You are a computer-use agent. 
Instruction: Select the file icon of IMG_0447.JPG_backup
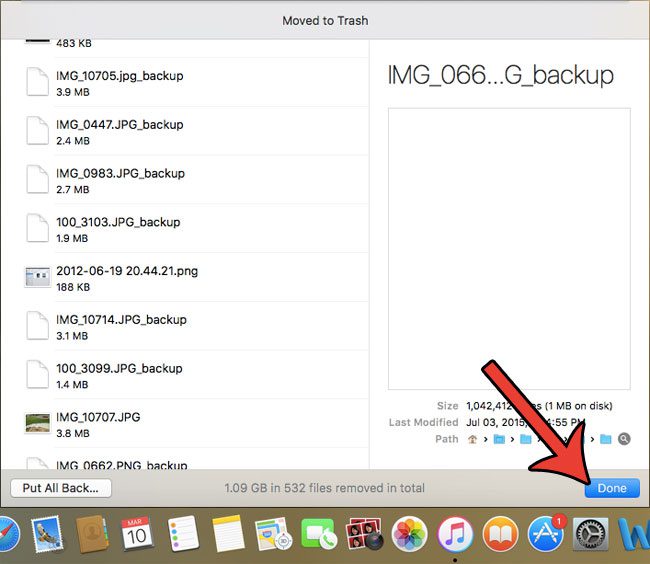[37, 131]
